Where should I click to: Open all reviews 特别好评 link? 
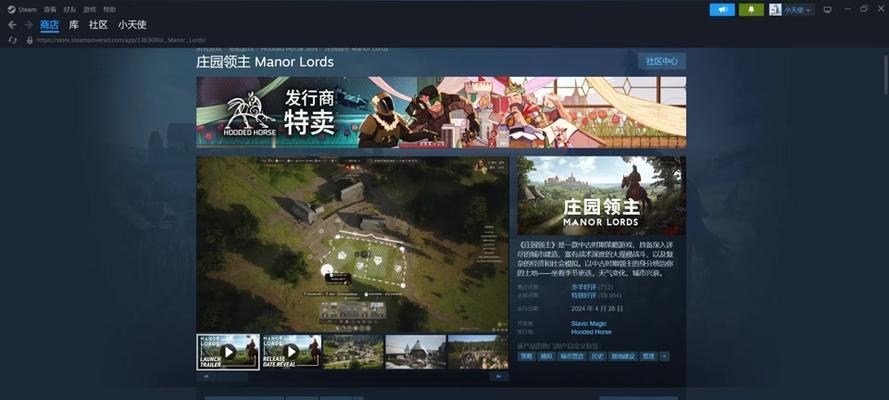click(583, 295)
